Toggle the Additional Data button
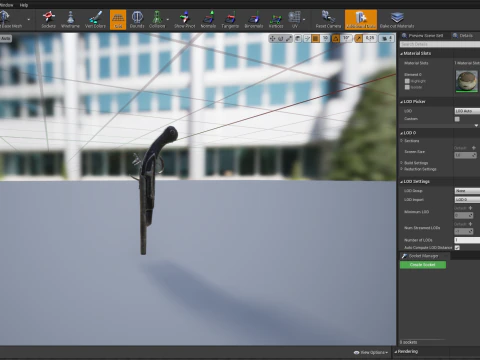Screen dimensions: 480x360 tap(361, 20)
